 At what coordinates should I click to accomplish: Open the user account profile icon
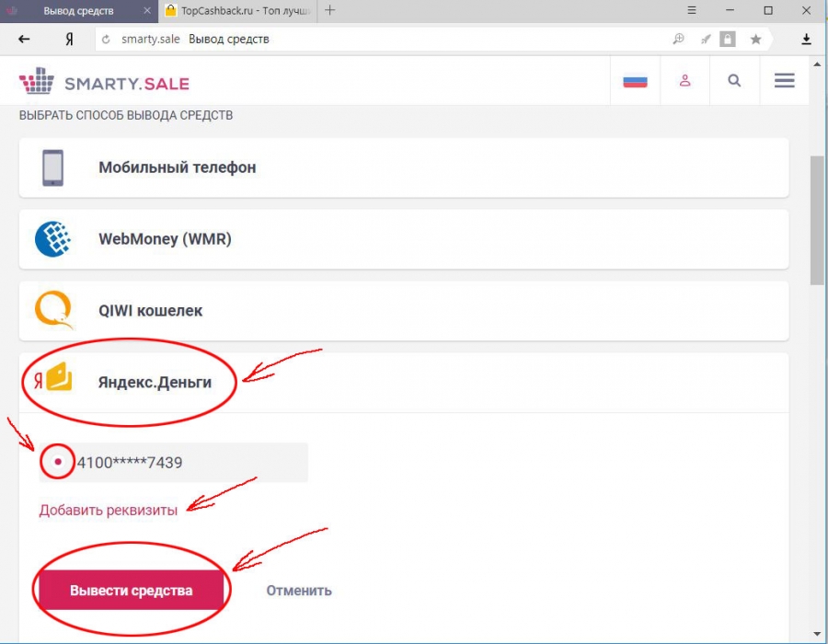[x=684, y=81]
